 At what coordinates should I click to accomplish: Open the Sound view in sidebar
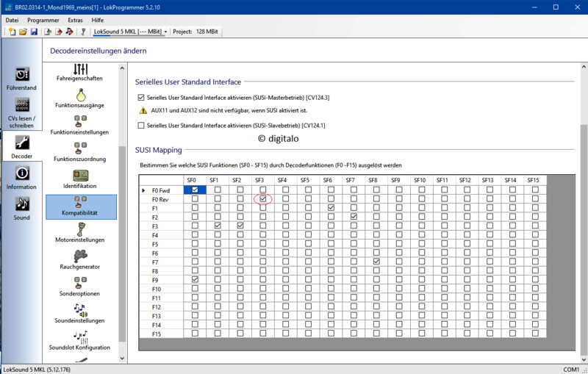coord(21,209)
